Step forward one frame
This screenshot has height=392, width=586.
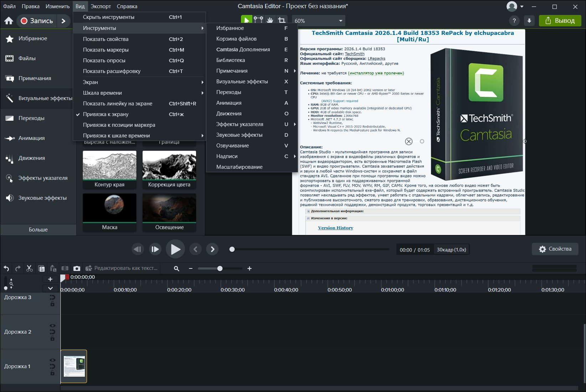(155, 249)
